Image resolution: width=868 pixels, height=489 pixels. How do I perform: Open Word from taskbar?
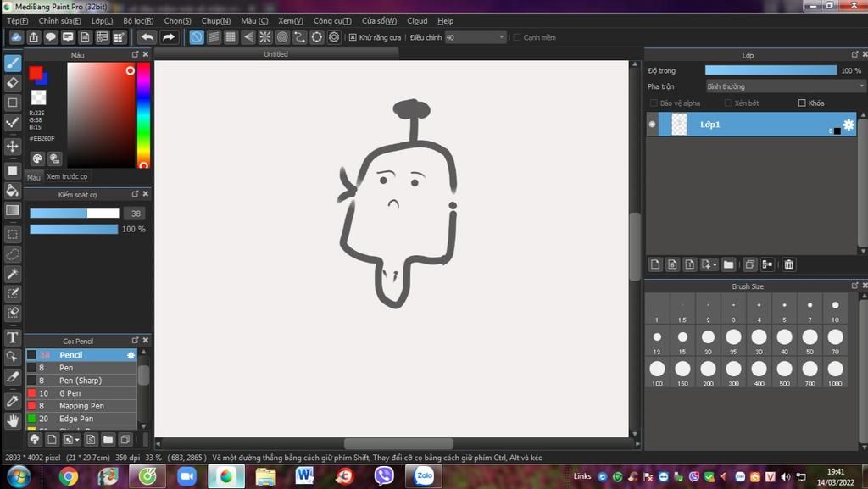[x=304, y=476]
